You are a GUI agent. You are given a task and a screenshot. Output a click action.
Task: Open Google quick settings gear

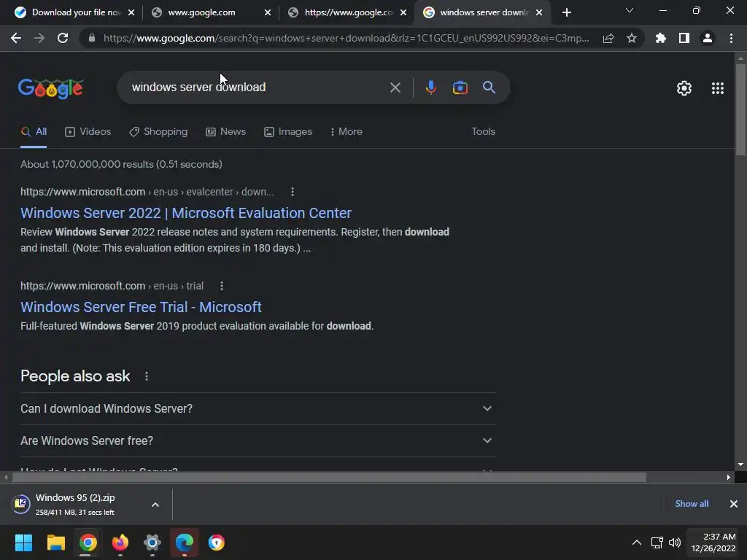(x=684, y=88)
